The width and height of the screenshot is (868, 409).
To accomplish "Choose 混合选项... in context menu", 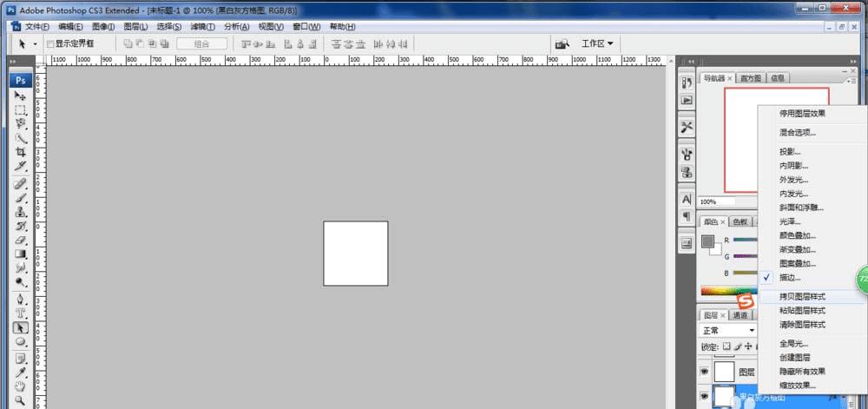I will (x=812, y=133).
